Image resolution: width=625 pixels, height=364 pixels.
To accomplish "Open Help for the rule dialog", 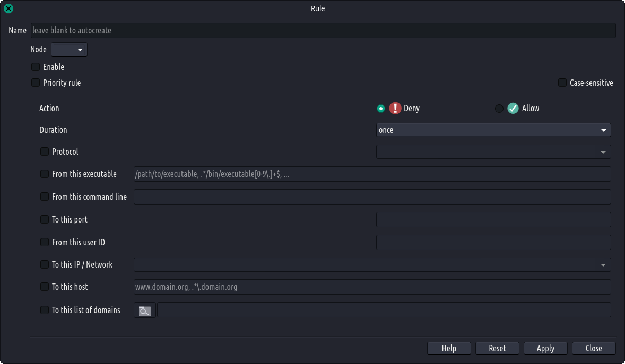I will [449, 348].
